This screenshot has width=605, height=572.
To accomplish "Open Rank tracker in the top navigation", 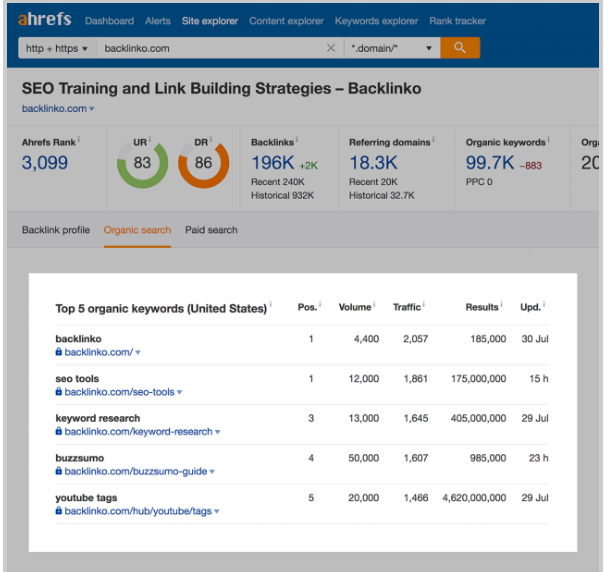I will [458, 21].
